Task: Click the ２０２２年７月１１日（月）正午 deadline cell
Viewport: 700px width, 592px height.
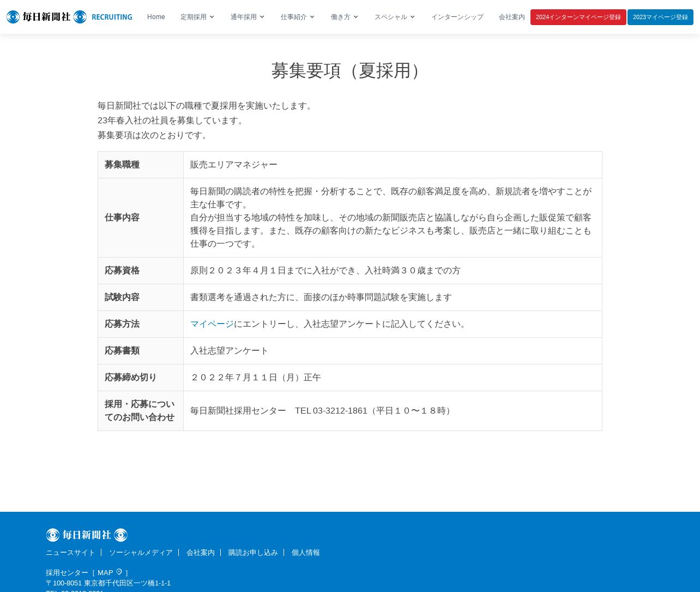Action: tap(393, 378)
